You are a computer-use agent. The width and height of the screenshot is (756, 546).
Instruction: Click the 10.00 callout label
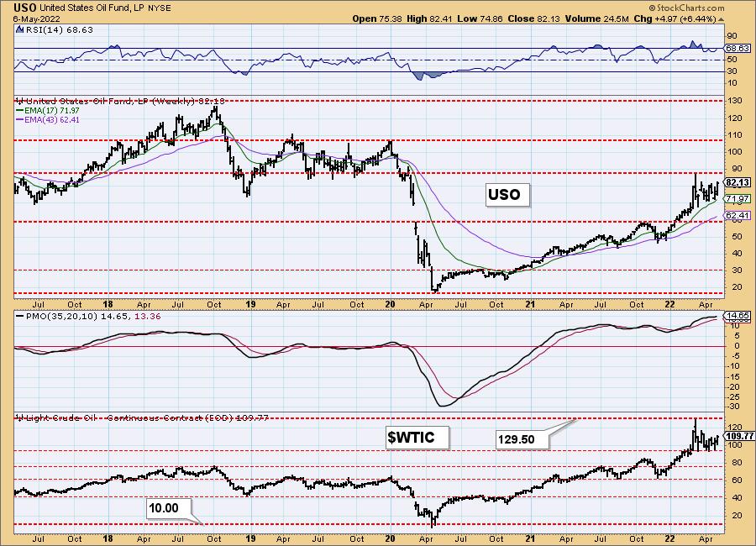coord(169,508)
